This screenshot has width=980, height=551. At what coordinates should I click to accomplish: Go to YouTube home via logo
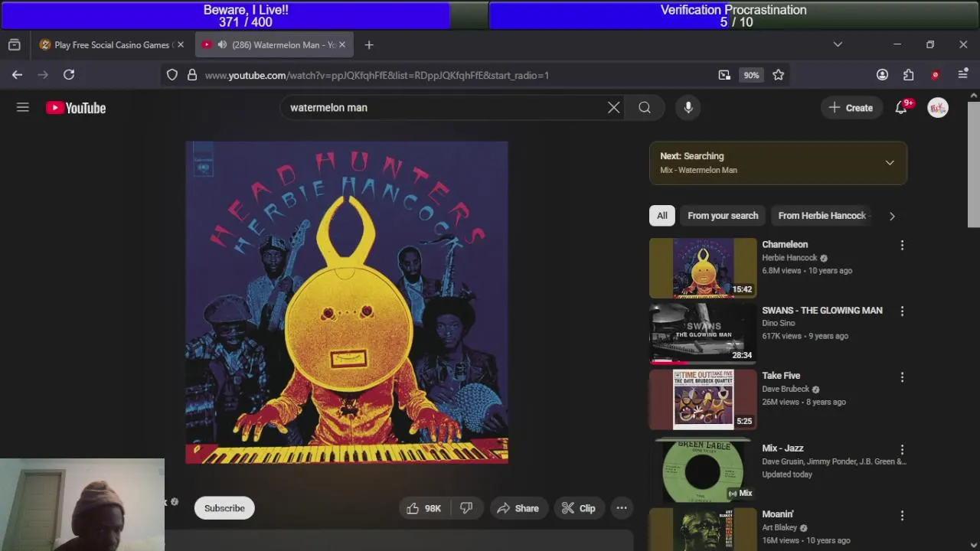[76, 108]
